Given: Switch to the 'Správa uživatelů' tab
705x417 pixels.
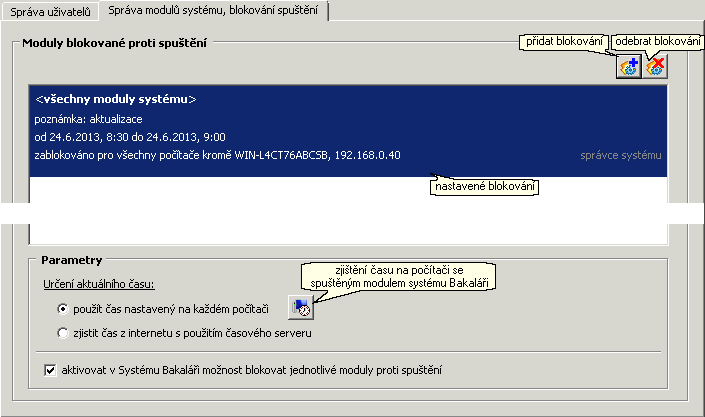Looking at the screenshot, I should [50, 12].
